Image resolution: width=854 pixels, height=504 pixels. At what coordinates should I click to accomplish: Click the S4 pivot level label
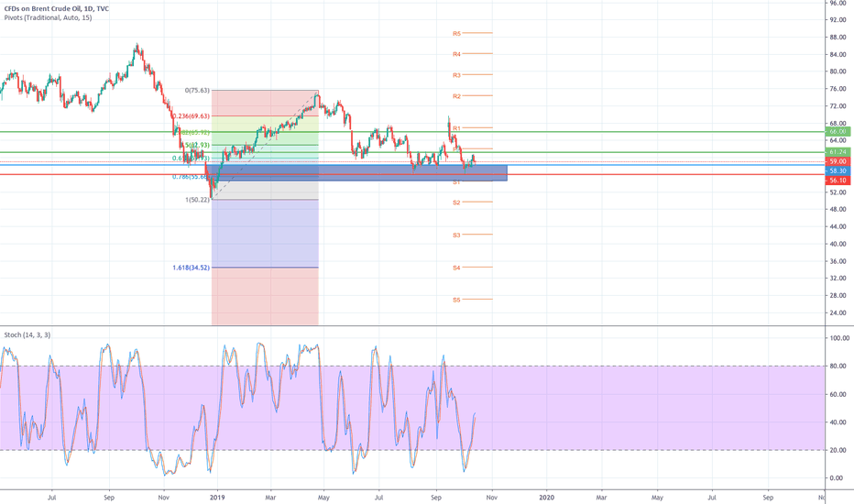[456, 268]
